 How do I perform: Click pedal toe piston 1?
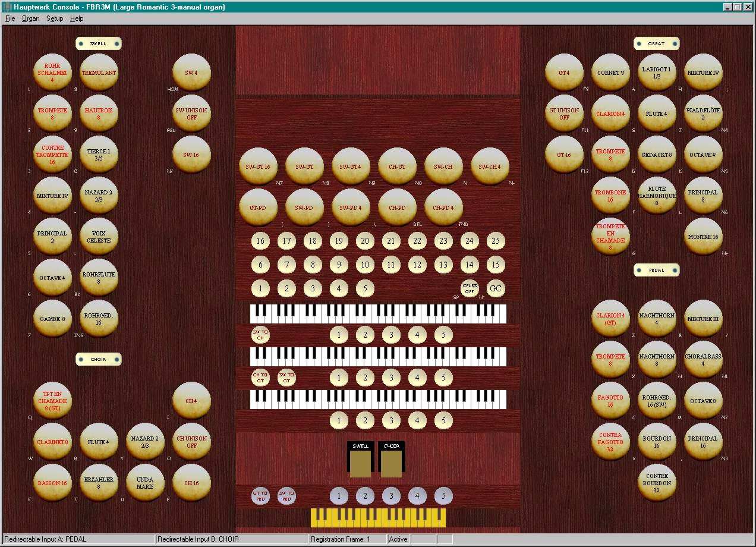pos(339,495)
